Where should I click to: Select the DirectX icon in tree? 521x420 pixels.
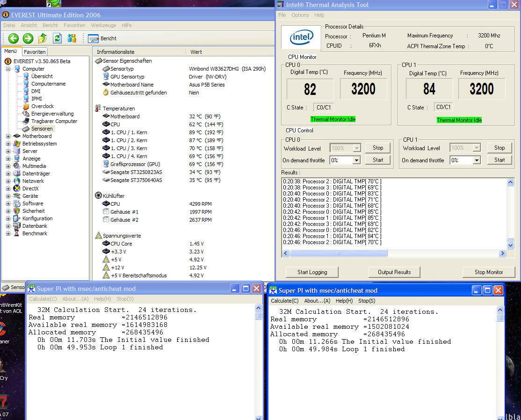(x=17, y=188)
